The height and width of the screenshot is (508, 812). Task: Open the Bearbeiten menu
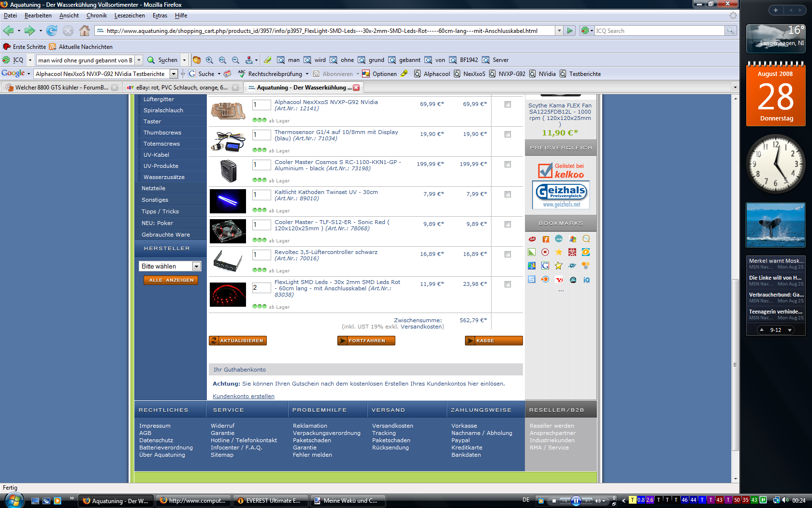tap(38, 15)
